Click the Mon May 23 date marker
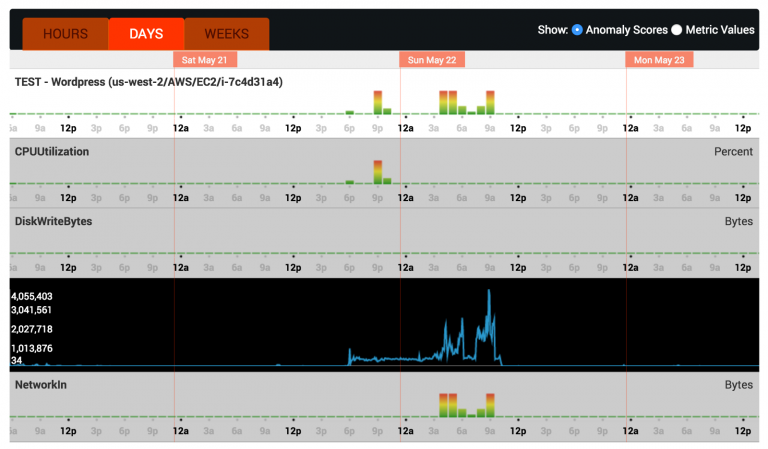This screenshot has height=449, width=768. (658, 60)
